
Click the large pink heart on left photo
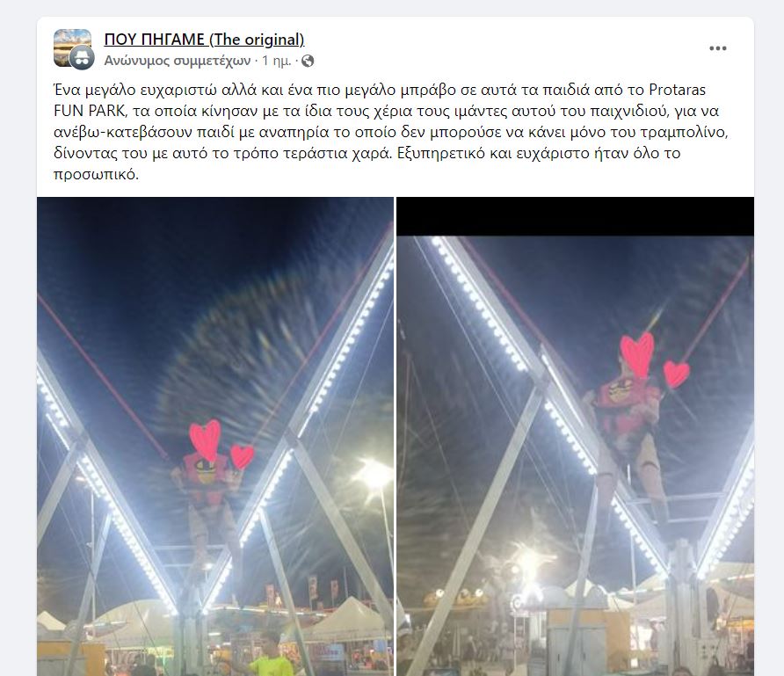(x=206, y=440)
